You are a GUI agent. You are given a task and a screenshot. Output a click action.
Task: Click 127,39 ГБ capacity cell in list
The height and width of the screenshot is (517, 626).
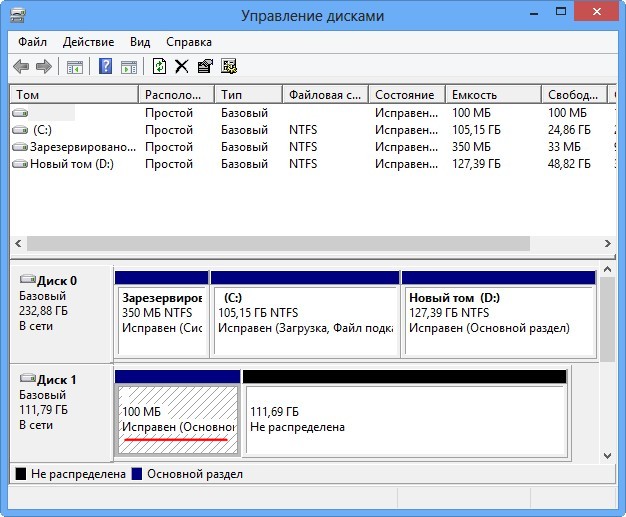[x=476, y=164]
